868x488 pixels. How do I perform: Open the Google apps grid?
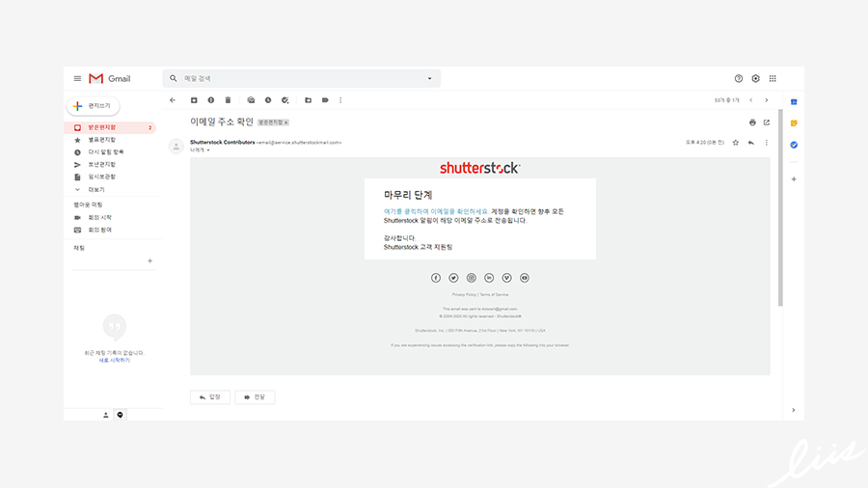click(773, 78)
